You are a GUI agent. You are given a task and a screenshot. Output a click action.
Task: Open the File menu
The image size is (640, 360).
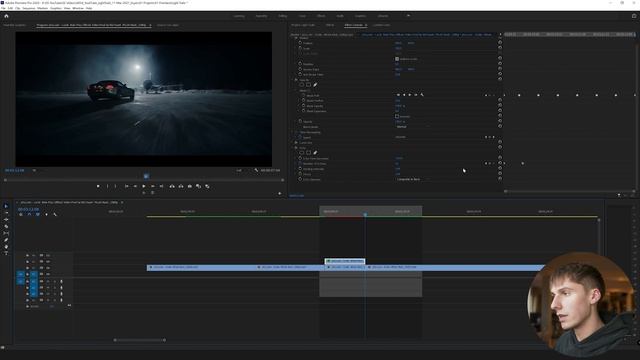point(3,8)
